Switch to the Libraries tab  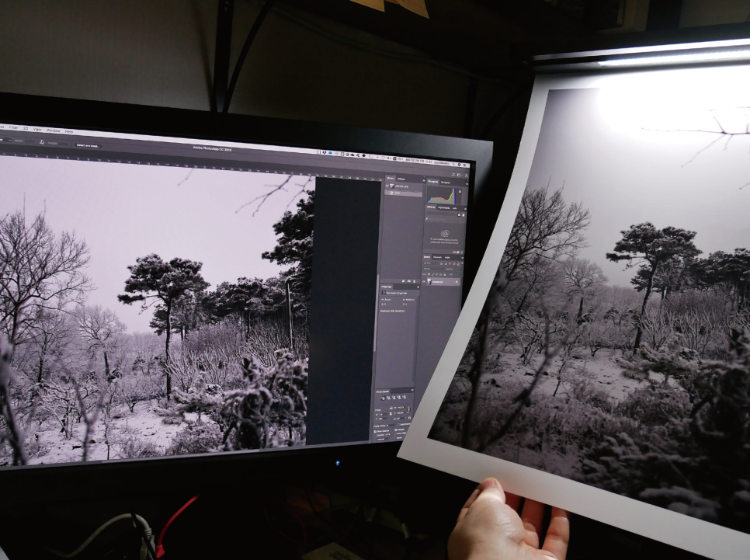point(430,207)
